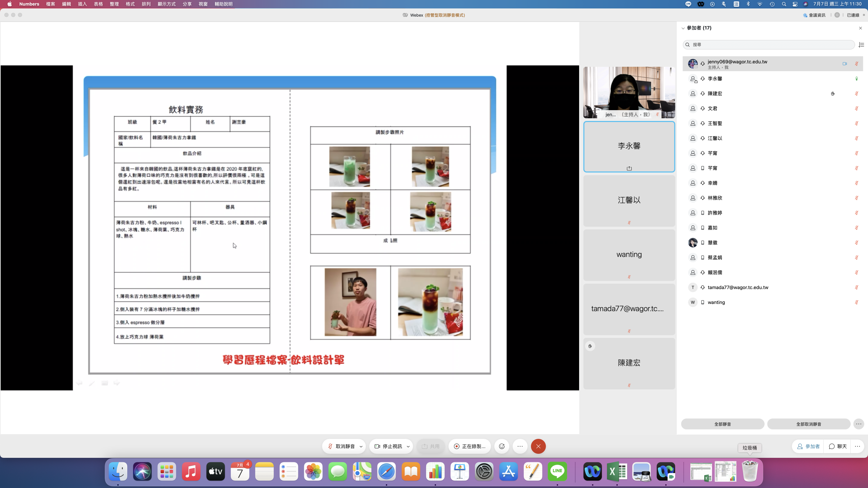This screenshot has height=488, width=868.
Task: Open audio options arrow beside 取消靜音
Action: [x=361, y=446]
